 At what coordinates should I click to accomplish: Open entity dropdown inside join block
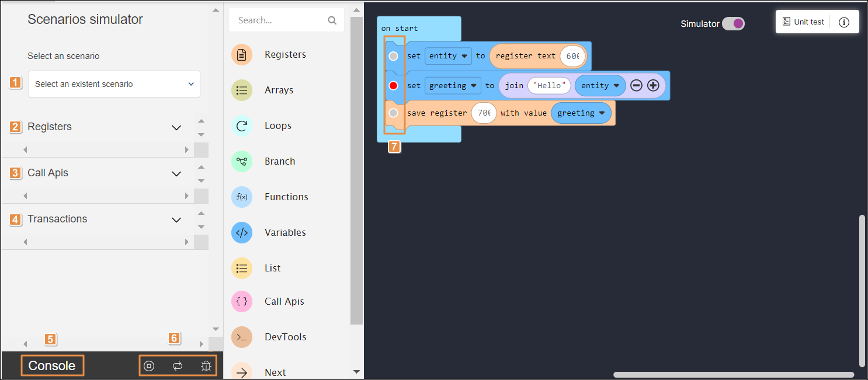click(x=600, y=85)
